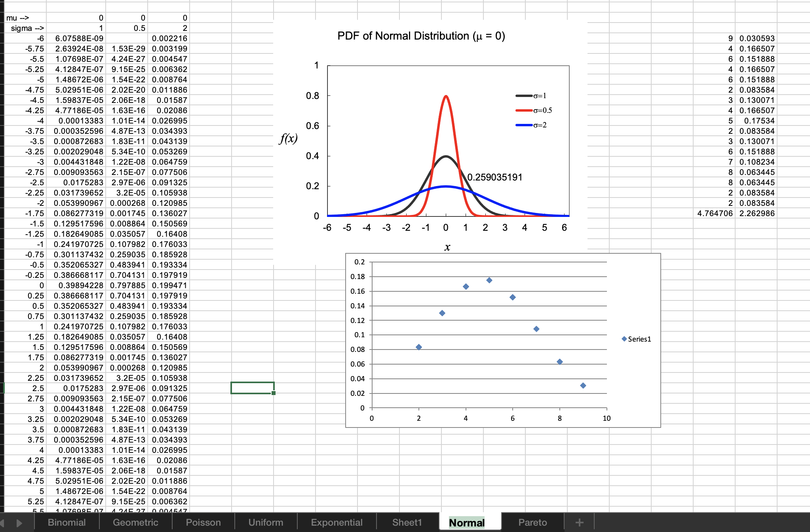This screenshot has height=532, width=810.
Task: Open the Exponential sheet tab
Action: click(337, 522)
